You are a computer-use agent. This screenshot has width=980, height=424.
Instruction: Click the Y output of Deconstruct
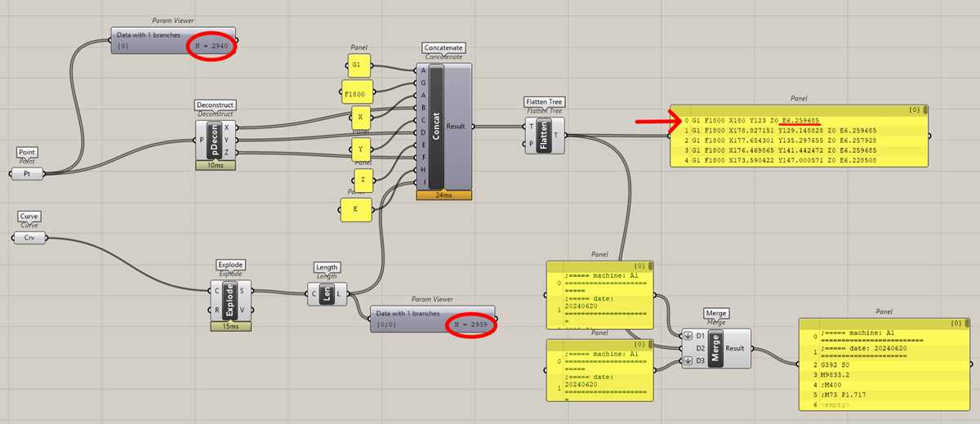point(226,140)
